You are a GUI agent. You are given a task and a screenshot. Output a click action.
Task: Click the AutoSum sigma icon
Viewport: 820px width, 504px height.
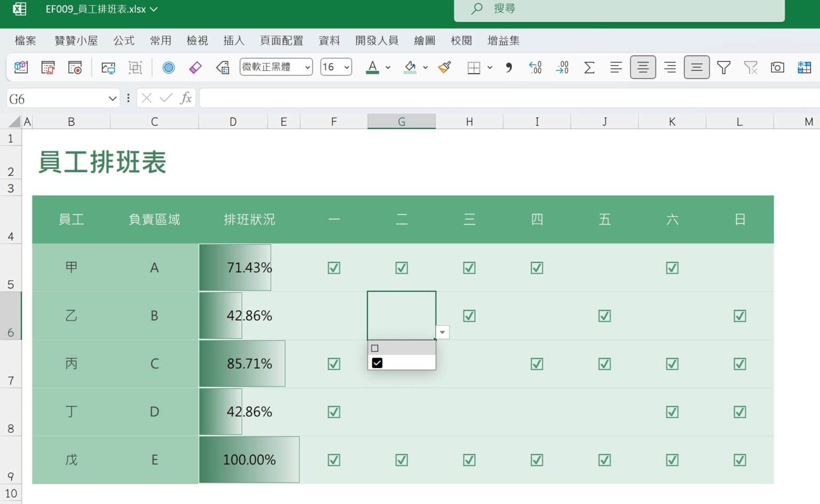[589, 67]
